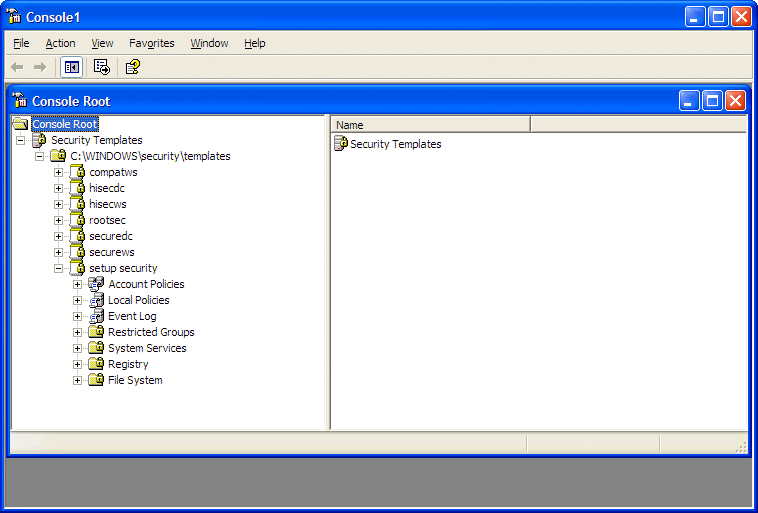
Task: Maximize the Console Root child window
Action: click(x=712, y=101)
